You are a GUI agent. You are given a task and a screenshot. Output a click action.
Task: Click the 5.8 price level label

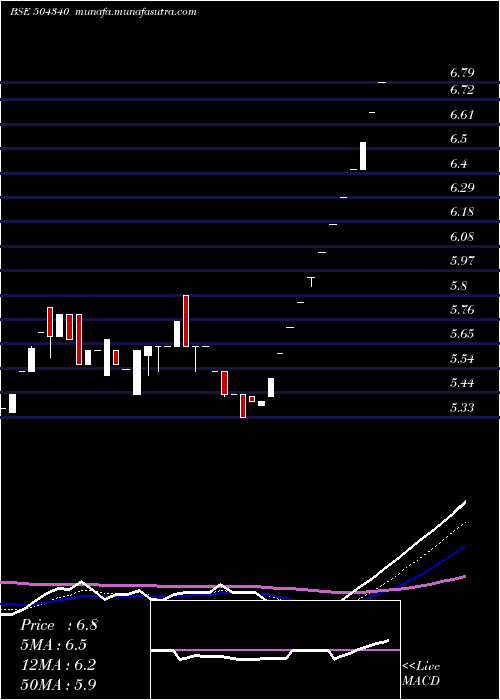point(459,286)
